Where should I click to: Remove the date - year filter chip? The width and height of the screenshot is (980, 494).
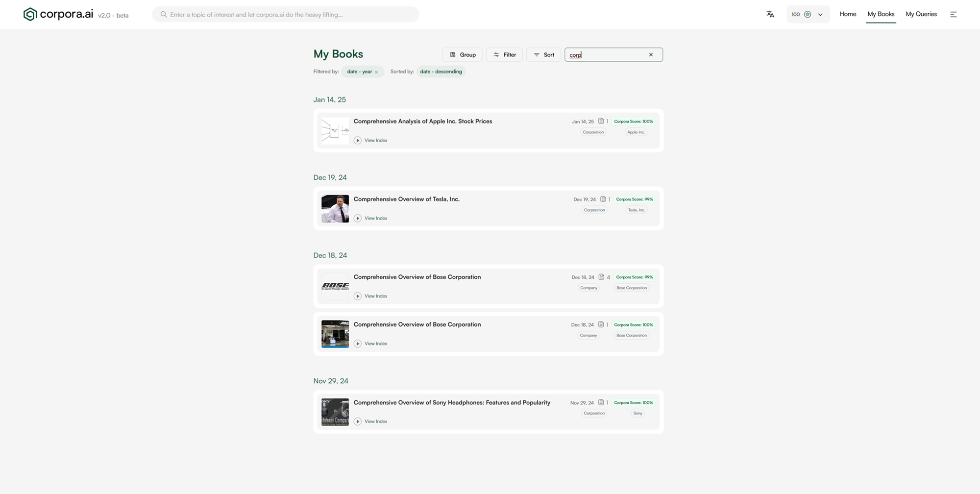pos(376,72)
